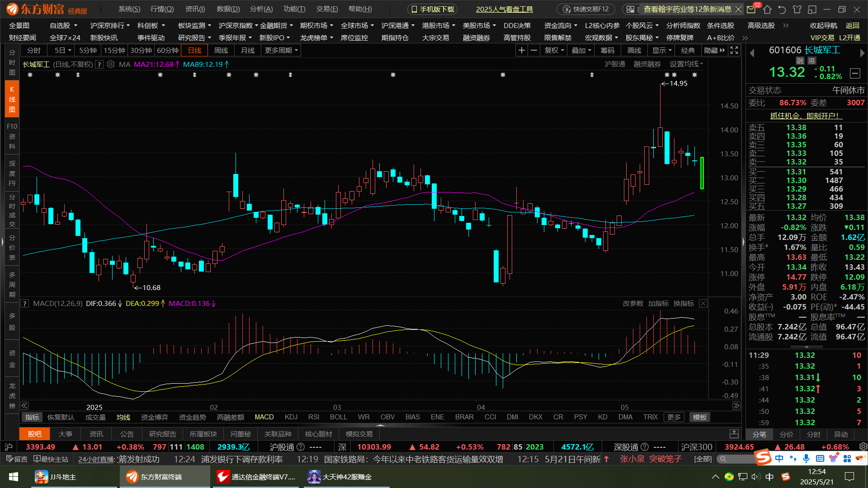Switch to 公告 tab
The image size is (868, 488).
[x=127, y=434]
